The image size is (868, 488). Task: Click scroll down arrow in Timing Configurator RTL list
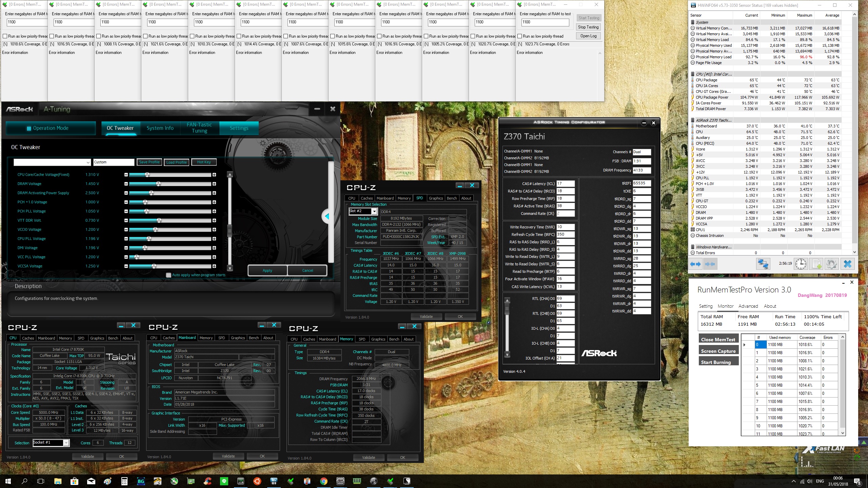[507, 355]
